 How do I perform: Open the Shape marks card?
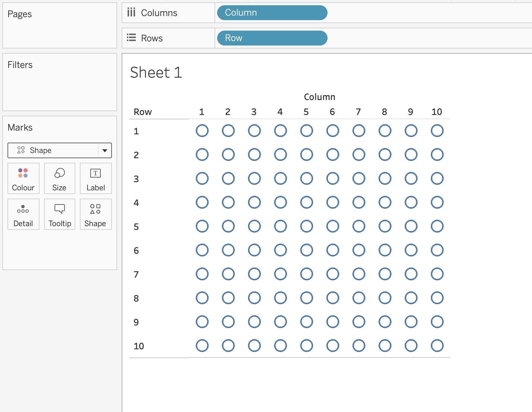point(95,214)
